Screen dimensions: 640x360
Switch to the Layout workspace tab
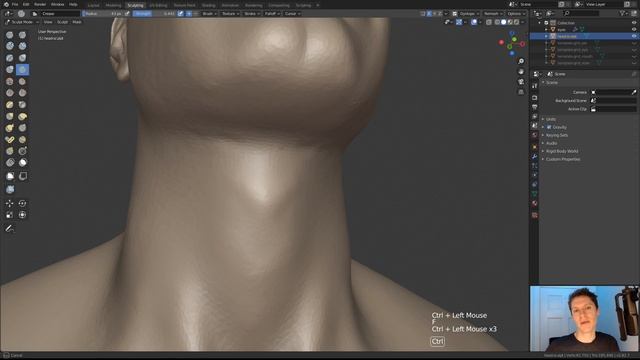pyautogui.click(x=93, y=5)
